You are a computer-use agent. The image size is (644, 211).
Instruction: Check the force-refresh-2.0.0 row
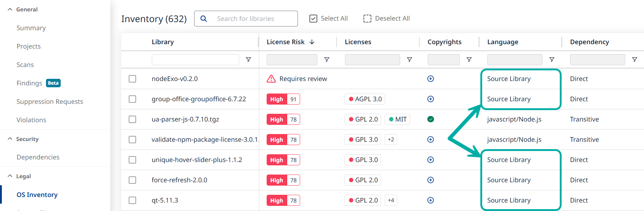point(132,180)
